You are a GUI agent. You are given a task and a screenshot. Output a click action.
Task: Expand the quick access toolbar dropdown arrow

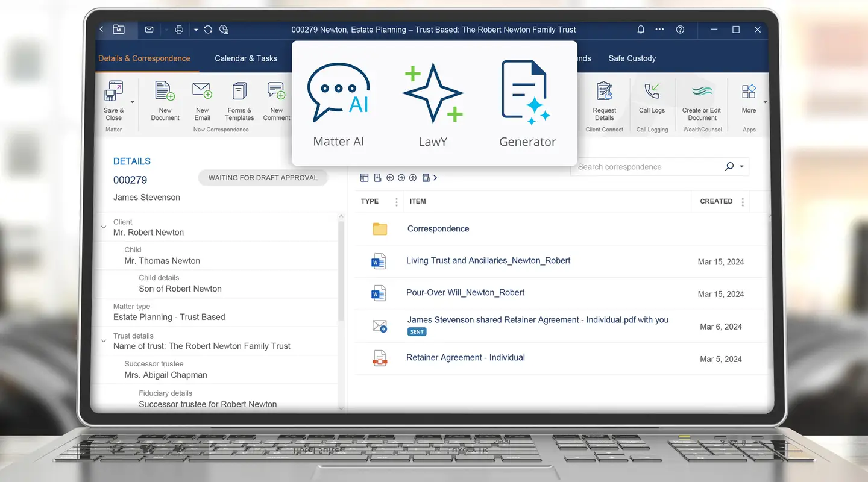click(x=196, y=29)
